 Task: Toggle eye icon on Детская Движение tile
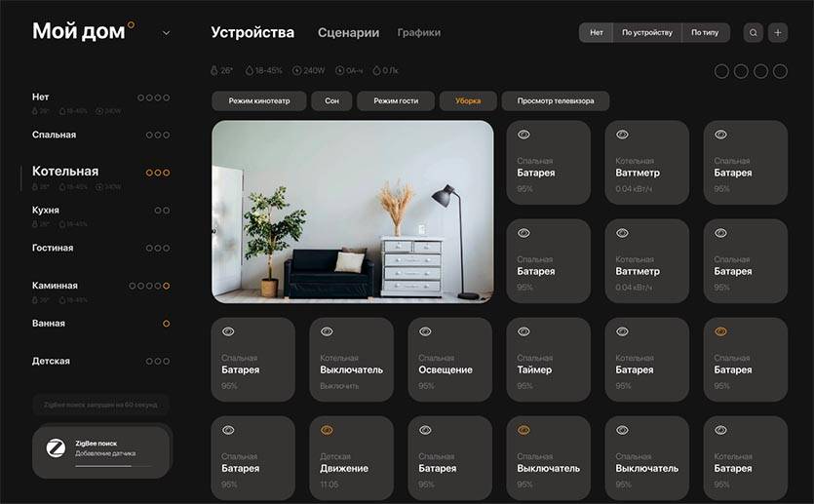tap(327, 430)
